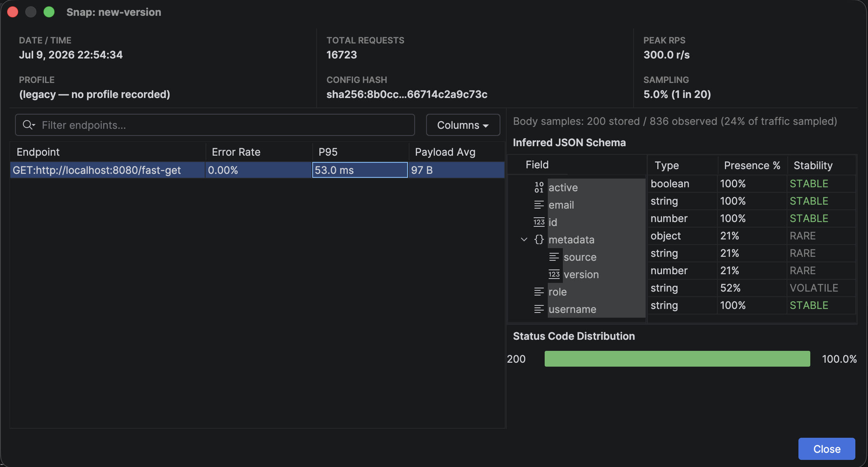Sort by the Error Rate column header
The height and width of the screenshot is (467, 868).
[x=259, y=152]
